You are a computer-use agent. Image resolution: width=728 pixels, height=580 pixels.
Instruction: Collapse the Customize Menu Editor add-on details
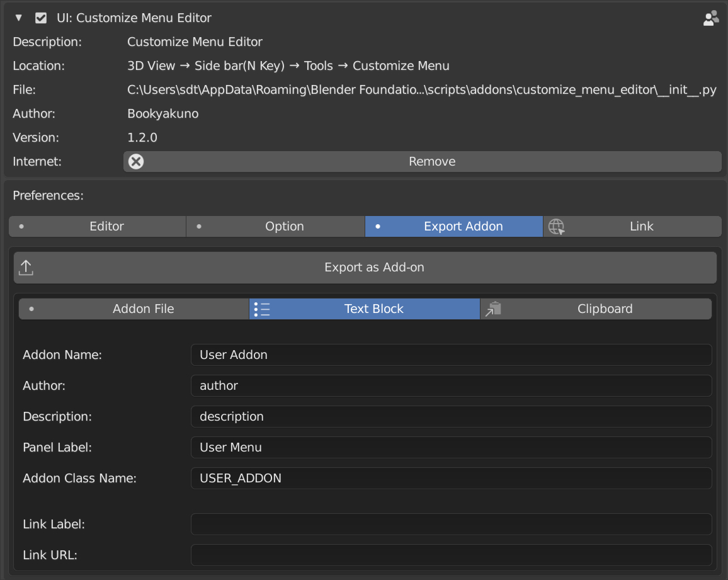tap(18, 18)
